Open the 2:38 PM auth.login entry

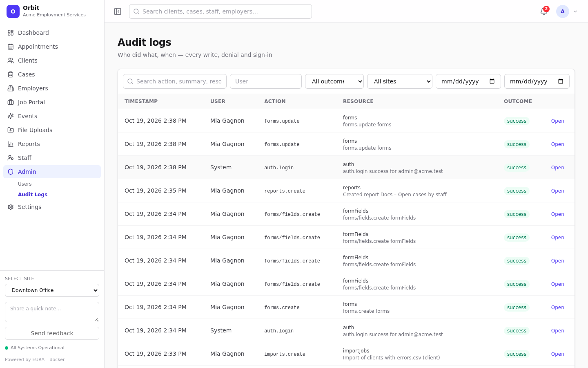(x=557, y=168)
